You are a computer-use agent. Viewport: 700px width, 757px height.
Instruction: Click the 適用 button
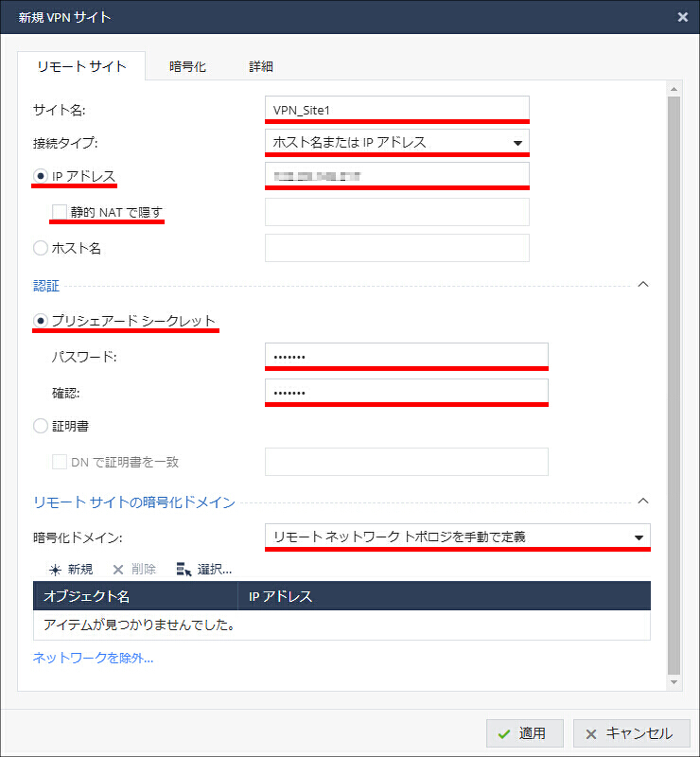[x=525, y=733]
